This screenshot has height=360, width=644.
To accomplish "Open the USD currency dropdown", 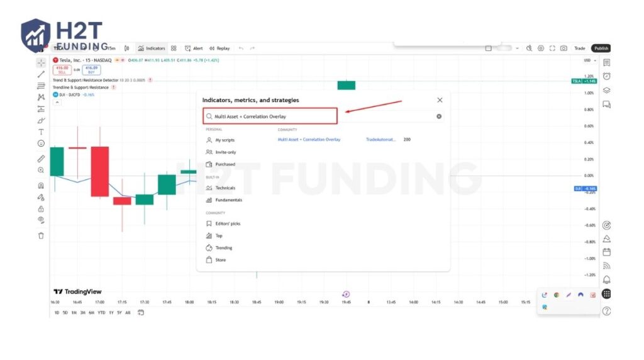I will tap(590, 60).
